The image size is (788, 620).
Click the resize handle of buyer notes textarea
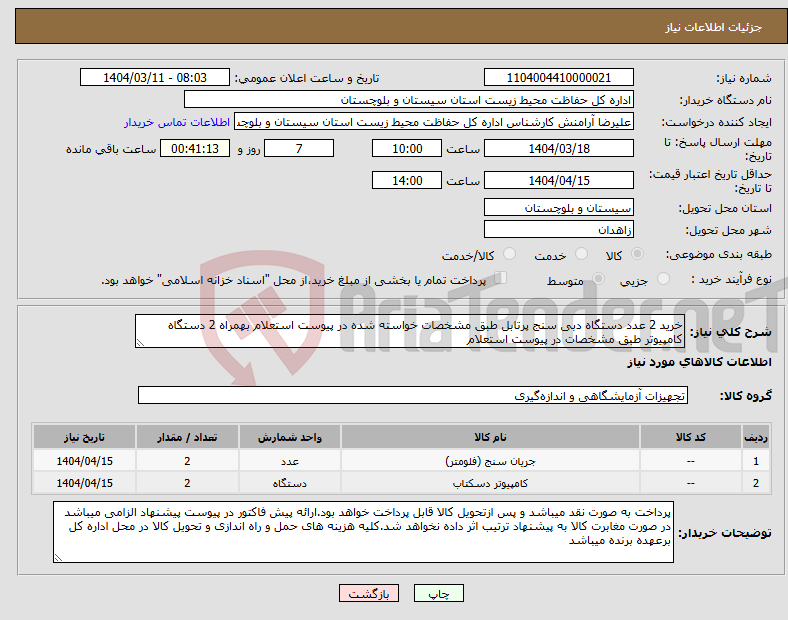(x=58, y=558)
